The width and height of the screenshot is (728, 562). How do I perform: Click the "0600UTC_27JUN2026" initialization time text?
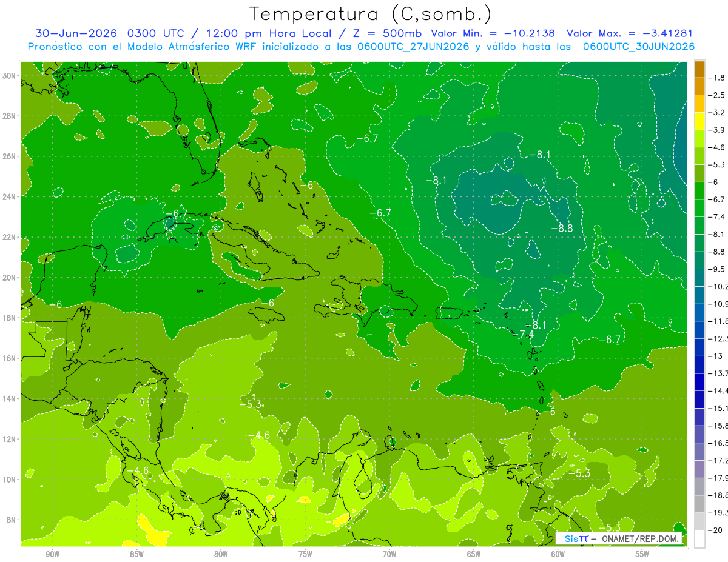tap(413, 47)
